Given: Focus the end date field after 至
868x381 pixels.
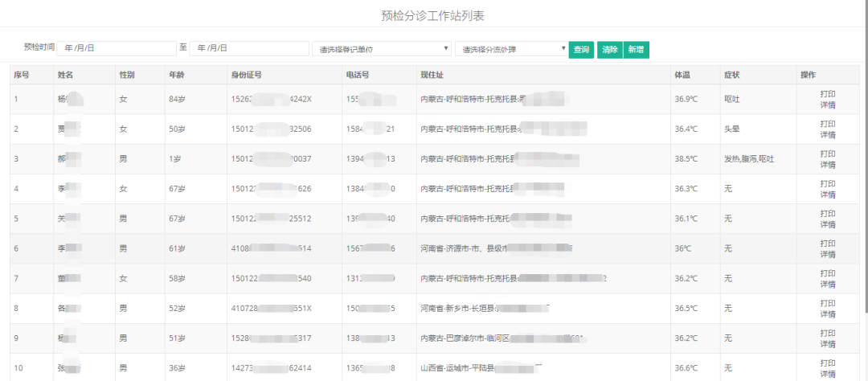Looking at the screenshot, I should point(249,48).
